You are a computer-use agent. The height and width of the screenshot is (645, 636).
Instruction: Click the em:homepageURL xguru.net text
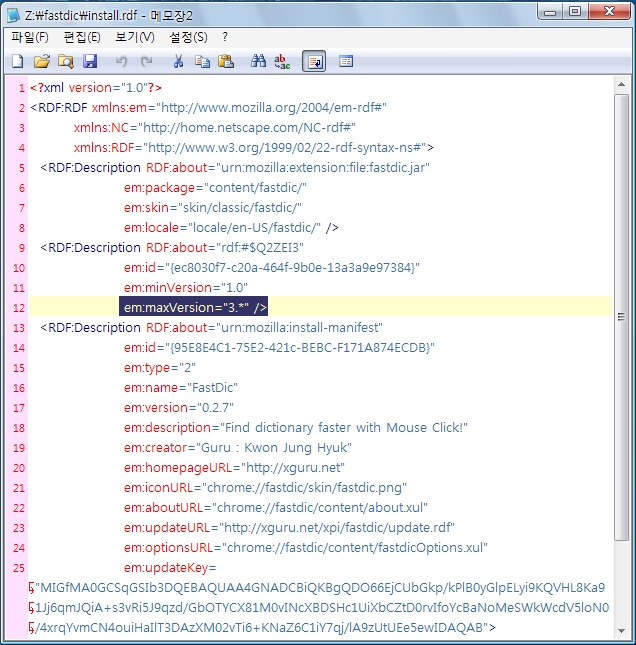pos(234,468)
